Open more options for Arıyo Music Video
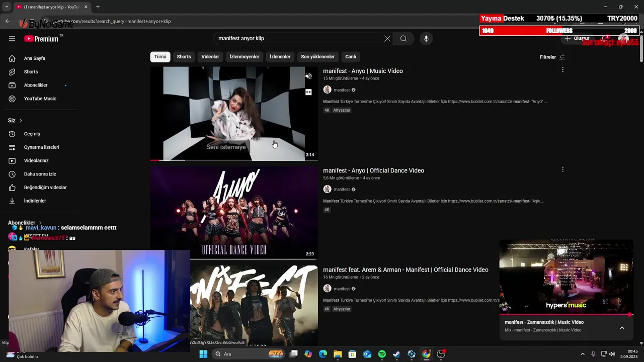644x362 pixels. 562,70
